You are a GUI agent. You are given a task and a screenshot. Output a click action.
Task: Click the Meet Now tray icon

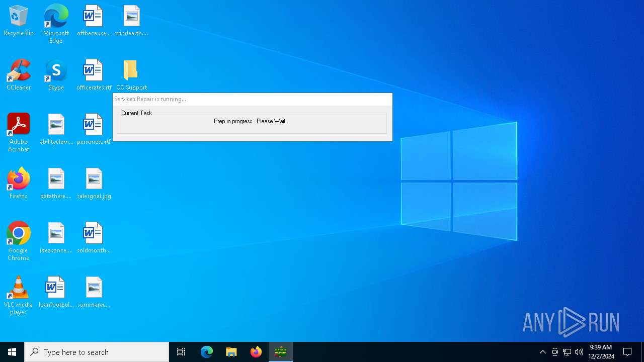[x=555, y=352]
